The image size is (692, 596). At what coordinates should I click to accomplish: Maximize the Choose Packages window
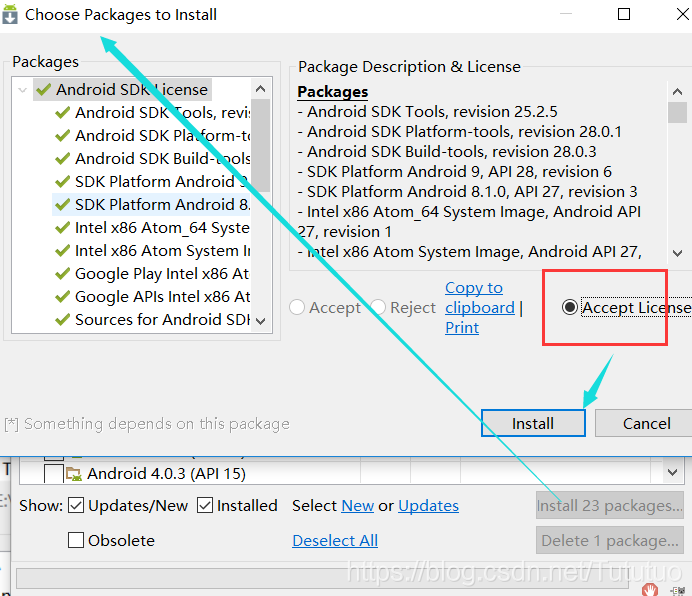624,14
